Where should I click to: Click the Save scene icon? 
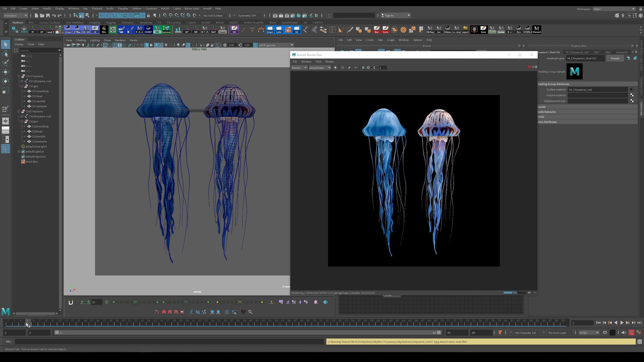click(x=48, y=15)
